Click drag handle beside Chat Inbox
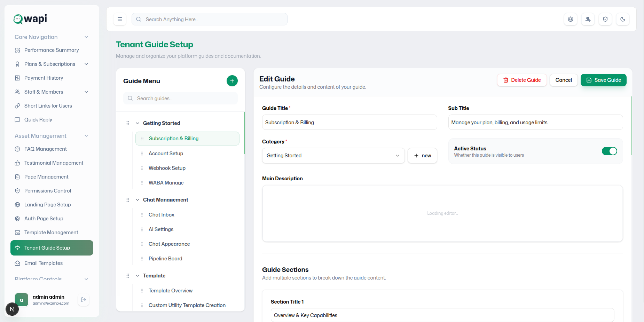Image resolution: width=644 pixels, height=322 pixels. 142,215
